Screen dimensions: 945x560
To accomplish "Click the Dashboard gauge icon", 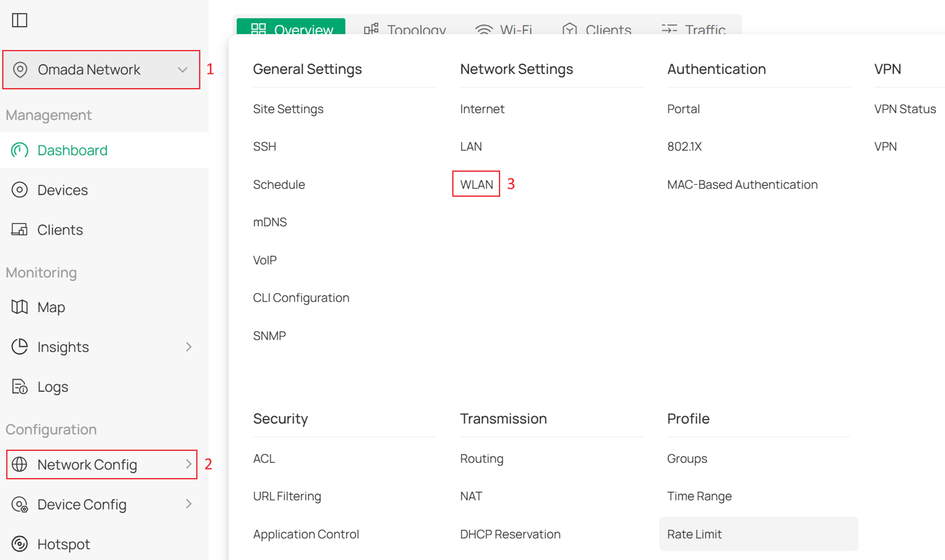I will coord(20,150).
